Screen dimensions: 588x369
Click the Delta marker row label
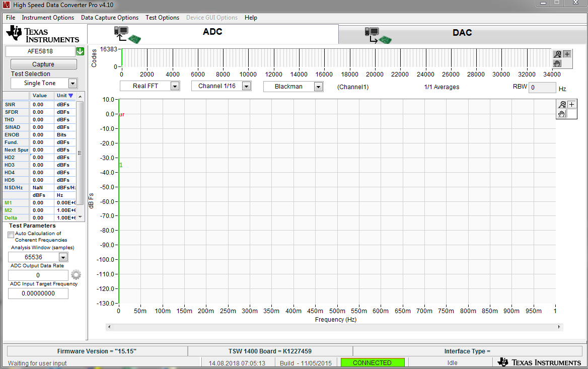click(x=11, y=217)
